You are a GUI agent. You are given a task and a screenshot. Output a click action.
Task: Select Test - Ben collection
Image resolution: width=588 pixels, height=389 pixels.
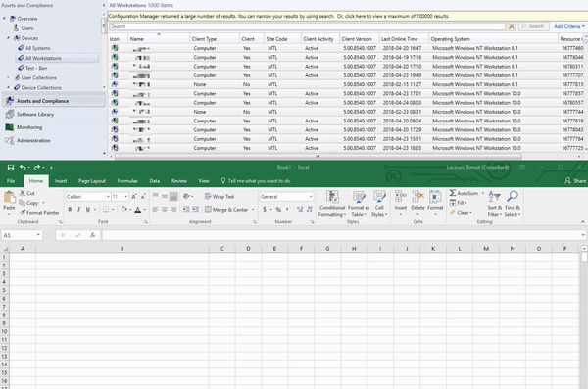(x=36, y=68)
